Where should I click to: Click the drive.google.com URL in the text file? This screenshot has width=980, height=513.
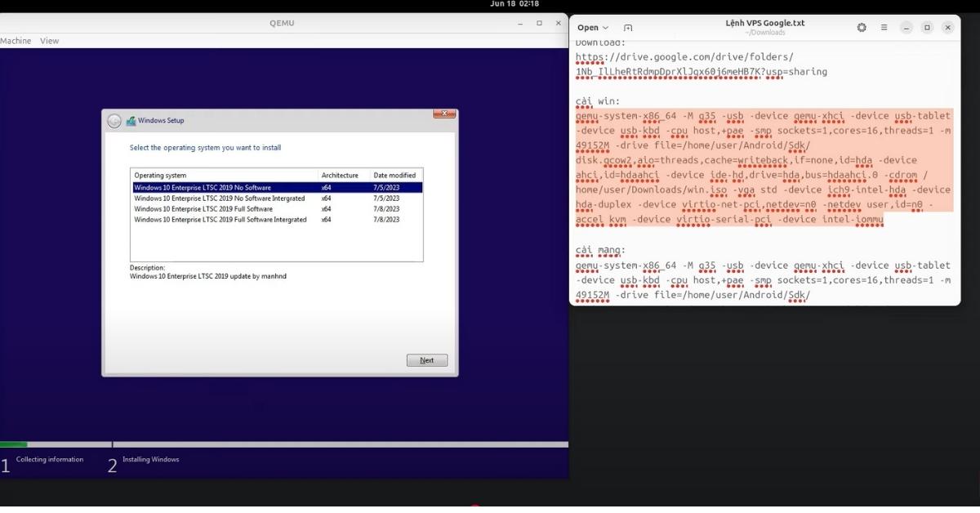(701, 65)
